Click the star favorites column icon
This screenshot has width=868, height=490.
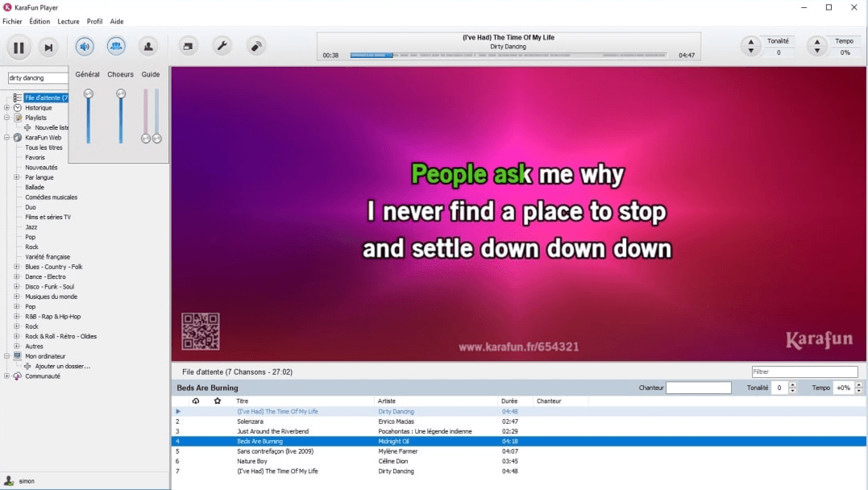[217, 401]
